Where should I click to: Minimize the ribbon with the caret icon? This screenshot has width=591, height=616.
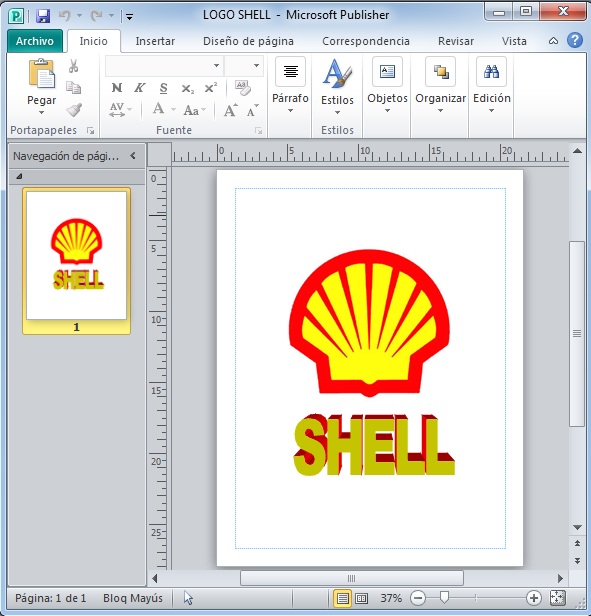point(553,41)
